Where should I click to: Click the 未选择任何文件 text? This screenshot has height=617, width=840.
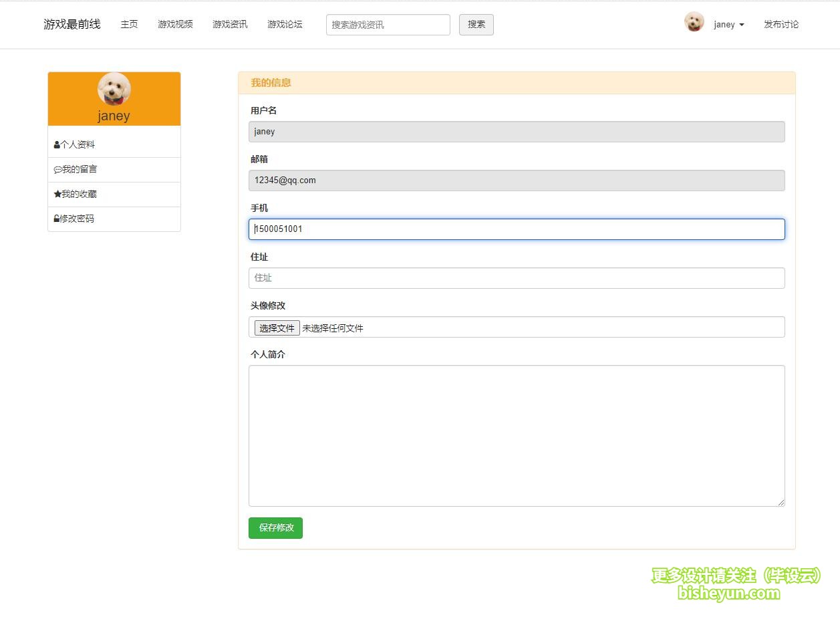[333, 328]
